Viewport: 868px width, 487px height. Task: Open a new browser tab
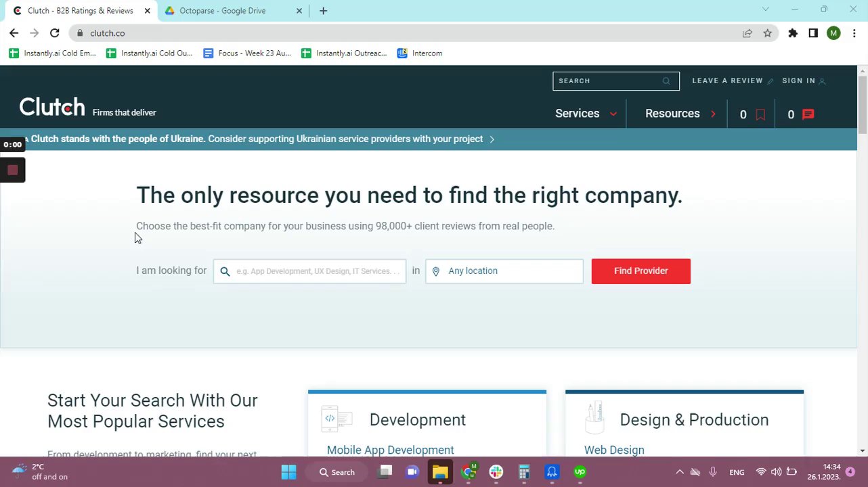(323, 11)
